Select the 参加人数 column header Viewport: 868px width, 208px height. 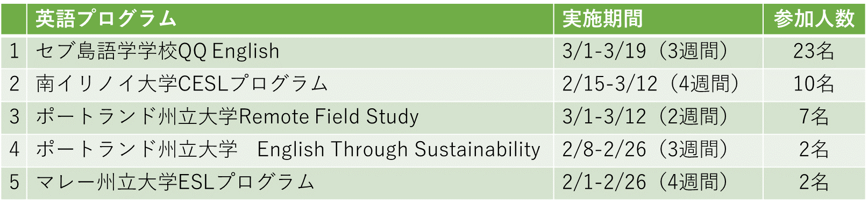click(x=814, y=19)
